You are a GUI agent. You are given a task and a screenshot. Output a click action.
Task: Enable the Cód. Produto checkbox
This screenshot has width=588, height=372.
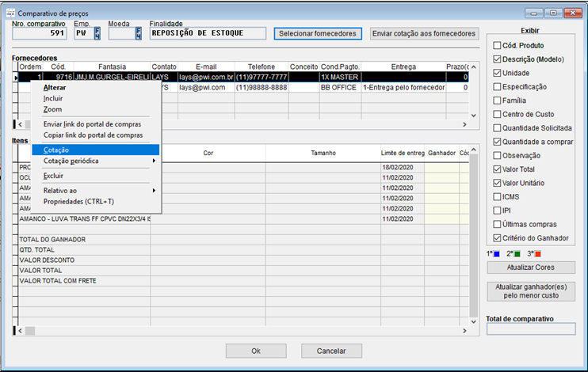pyautogui.click(x=496, y=45)
